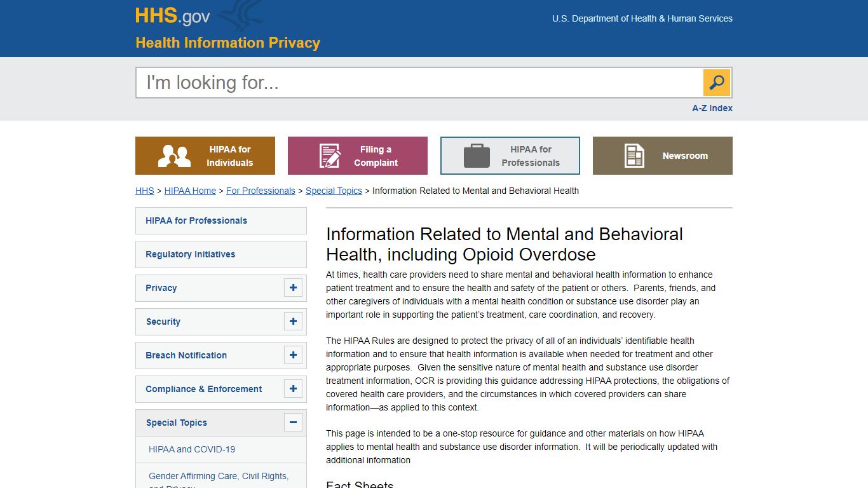868x488 pixels.
Task: Select Breach Notification in the sidebar
Action: (x=186, y=355)
